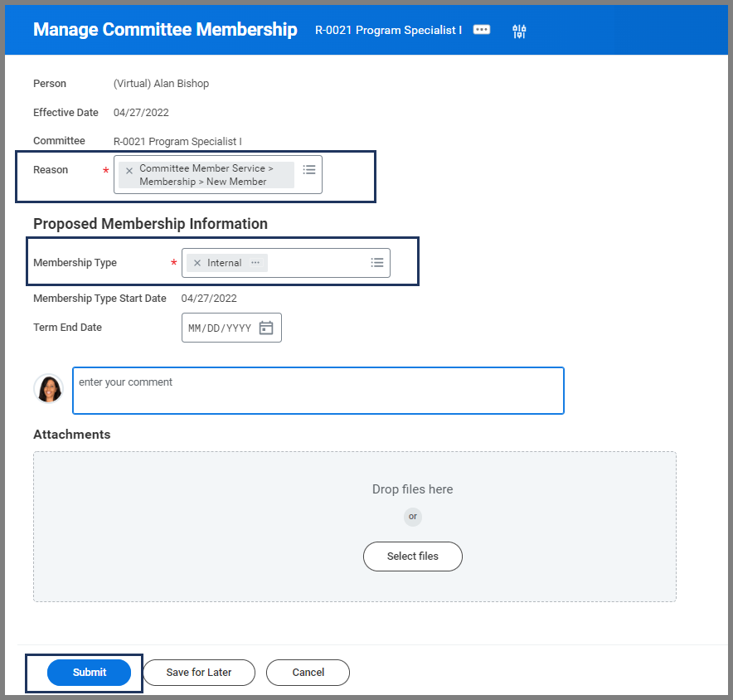Click the Drop files here attachment area
This screenshot has width=733, height=700.
coord(412,489)
